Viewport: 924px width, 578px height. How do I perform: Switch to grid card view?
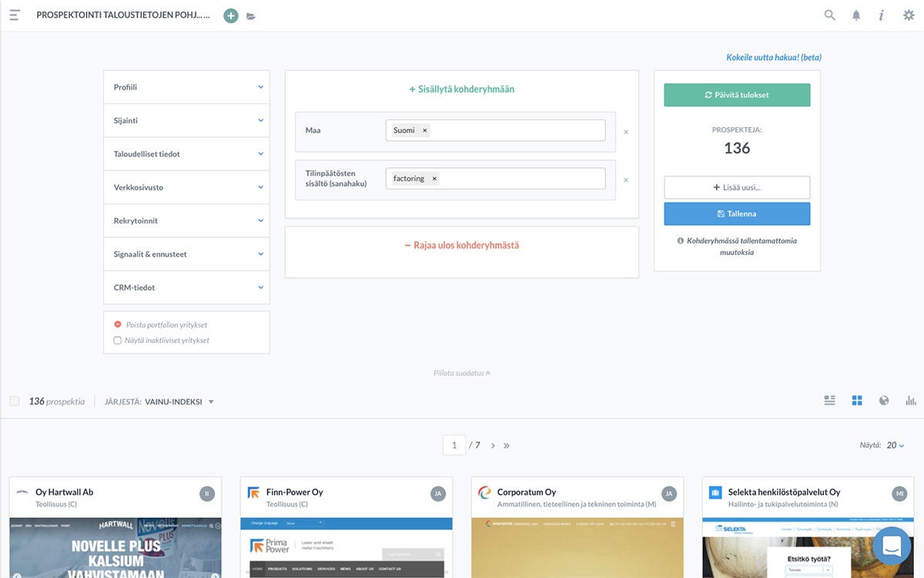(857, 401)
